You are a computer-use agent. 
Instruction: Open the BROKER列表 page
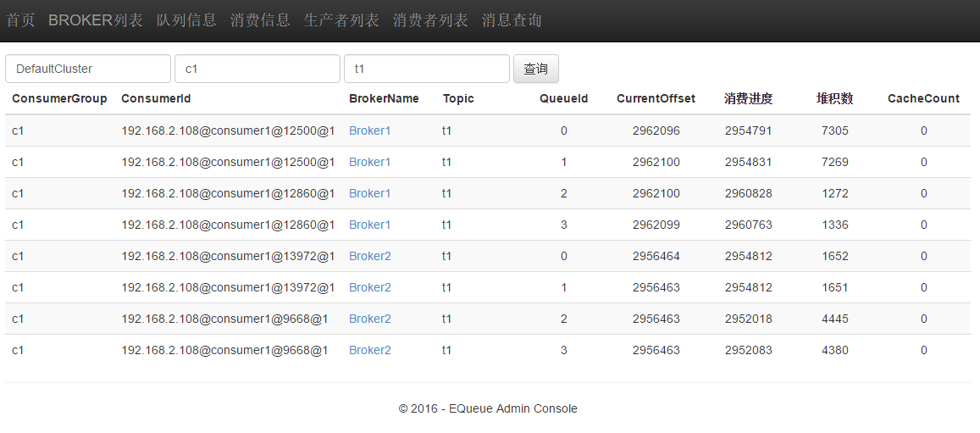point(96,20)
